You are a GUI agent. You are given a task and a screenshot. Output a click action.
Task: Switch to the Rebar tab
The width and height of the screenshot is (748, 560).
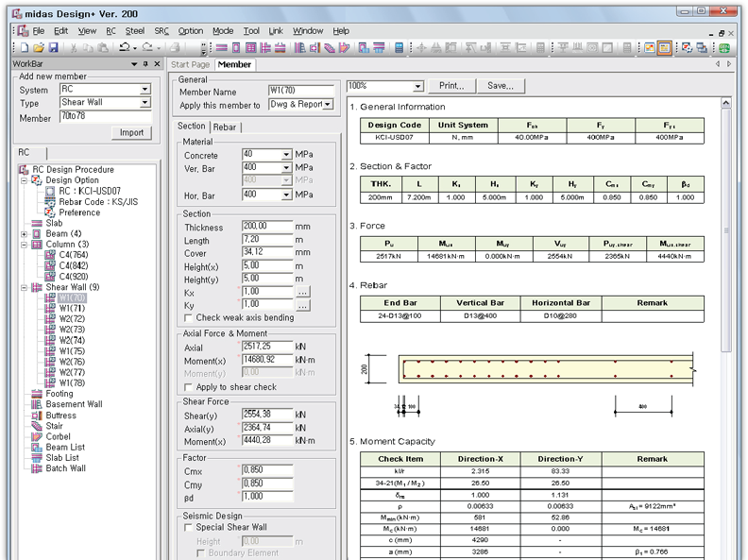225,127
